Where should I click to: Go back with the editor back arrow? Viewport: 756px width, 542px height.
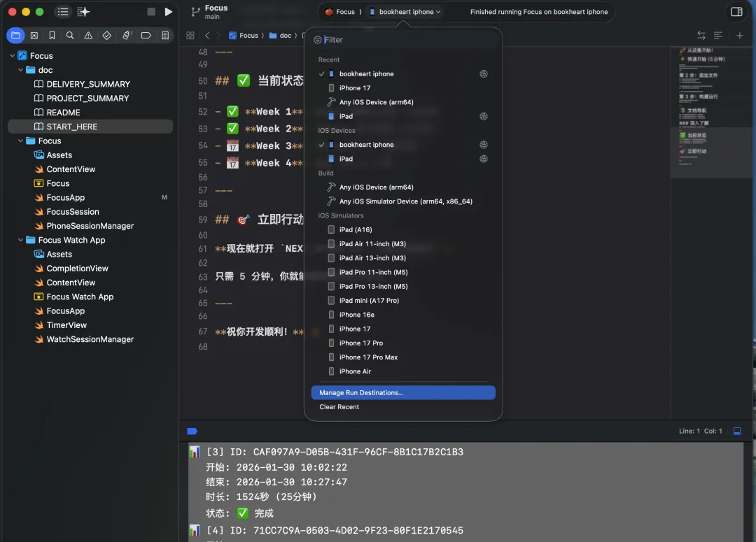click(x=207, y=35)
